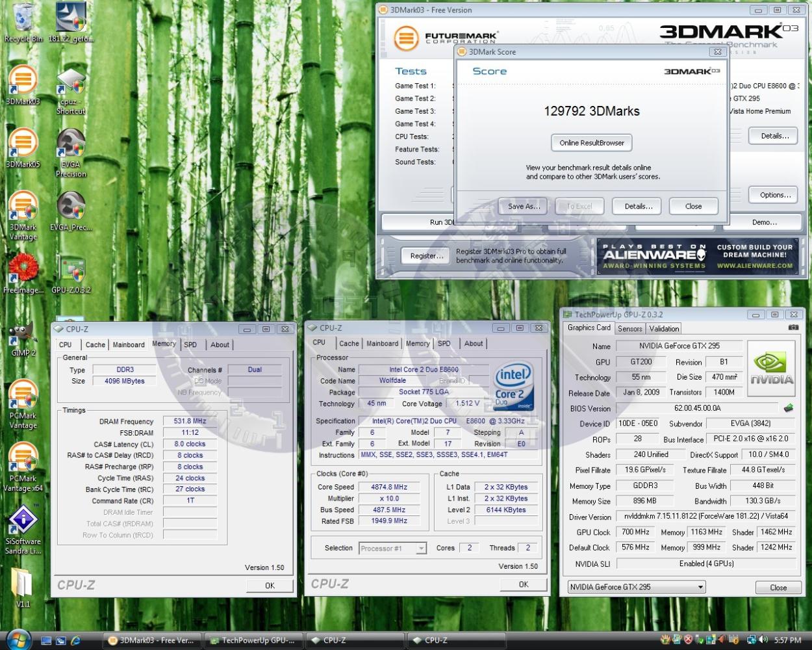Click the Core Speed 4874.8 MHz field
The width and height of the screenshot is (812, 650).
(390, 487)
